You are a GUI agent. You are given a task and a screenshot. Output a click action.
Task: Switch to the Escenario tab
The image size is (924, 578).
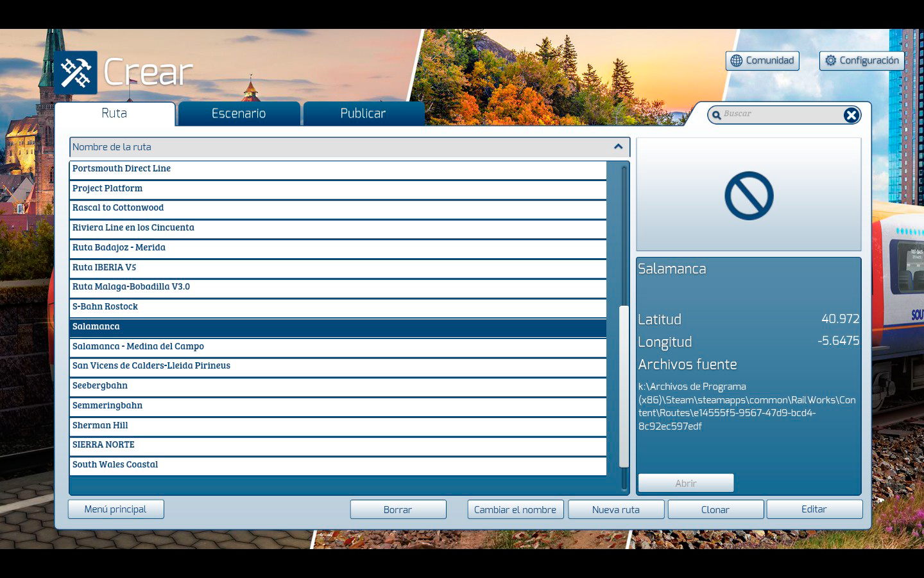[x=239, y=114]
